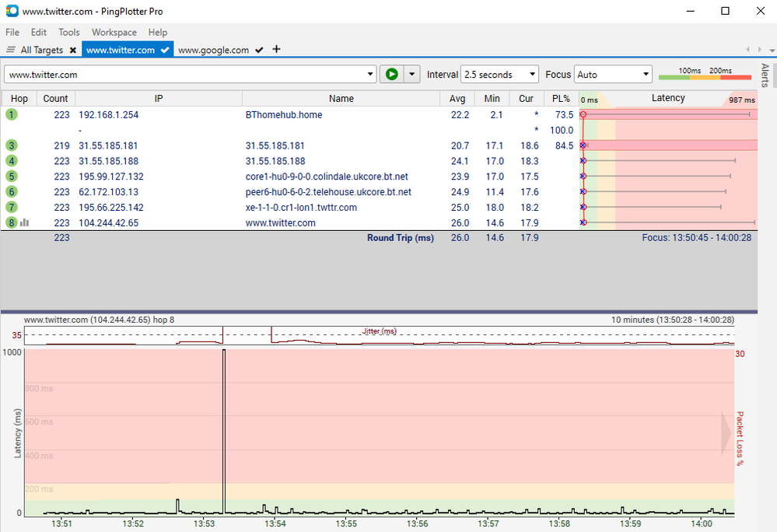Open the Interval 2.5 seconds dropdown
The height and width of the screenshot is (532, 777).
[499, 75]
